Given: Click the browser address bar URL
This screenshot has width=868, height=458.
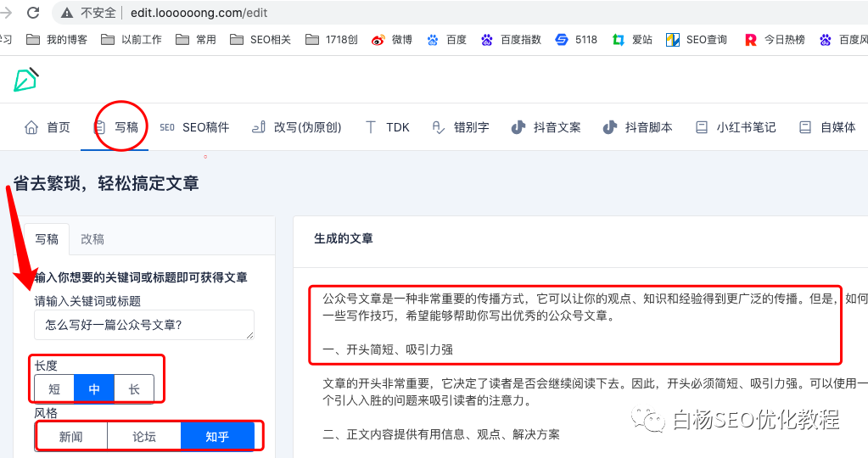Looking at the screenshot, I should click(199, 13).
